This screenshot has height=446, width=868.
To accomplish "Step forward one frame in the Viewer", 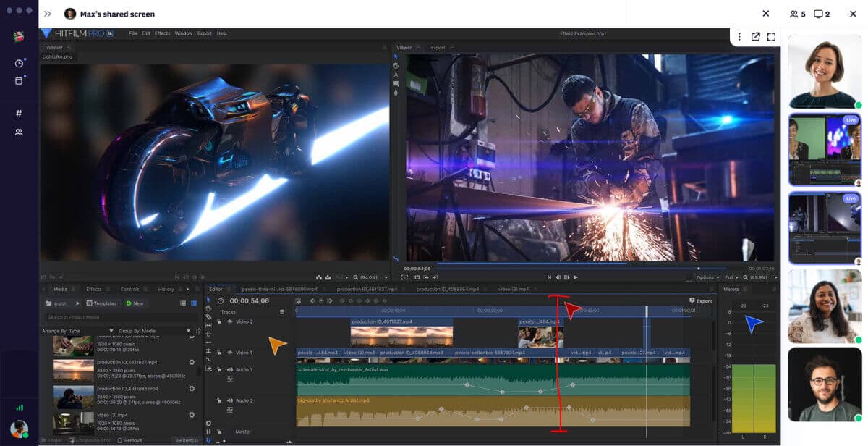I will click(x=567, y=277).
